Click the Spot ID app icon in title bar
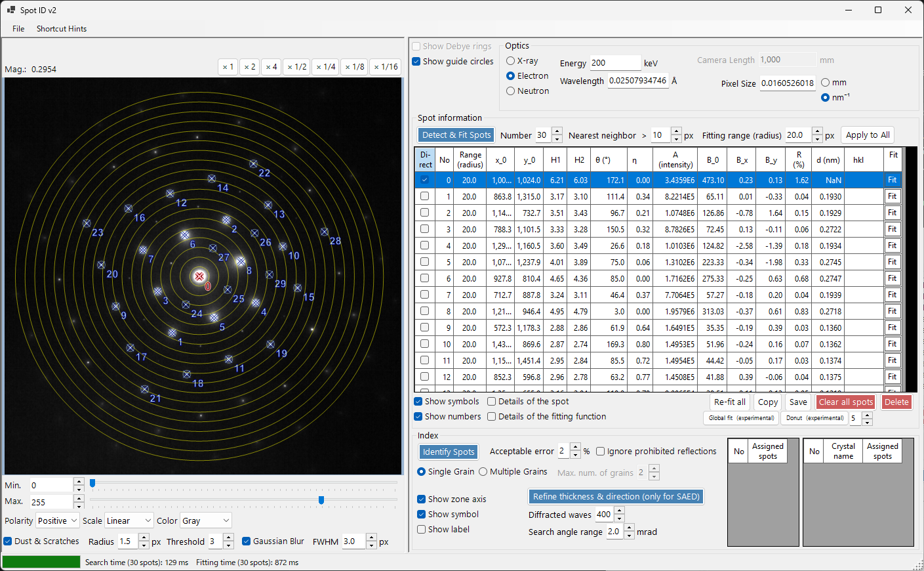Image resolution: width=924 pixels, height=571 pixels. coord(10,10)
